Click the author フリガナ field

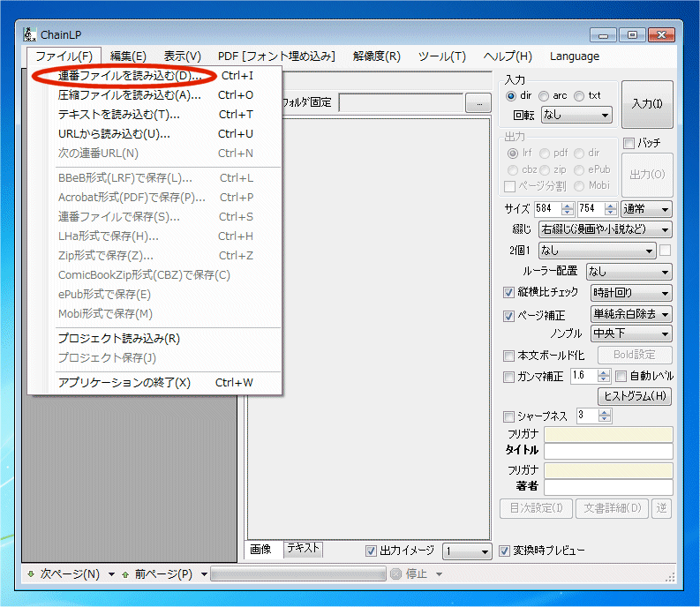click(608, 471)
